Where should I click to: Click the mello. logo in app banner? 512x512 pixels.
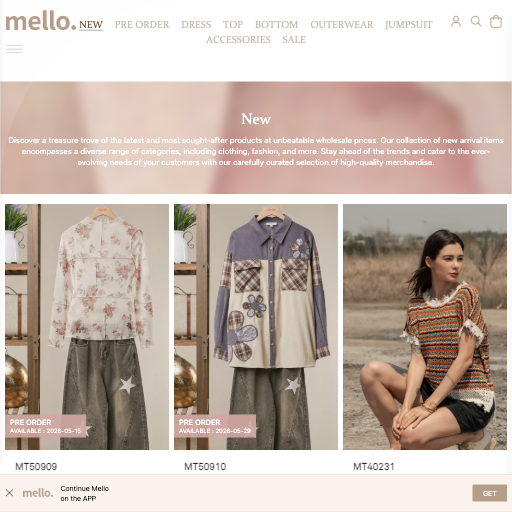click(x=38, y=493)
